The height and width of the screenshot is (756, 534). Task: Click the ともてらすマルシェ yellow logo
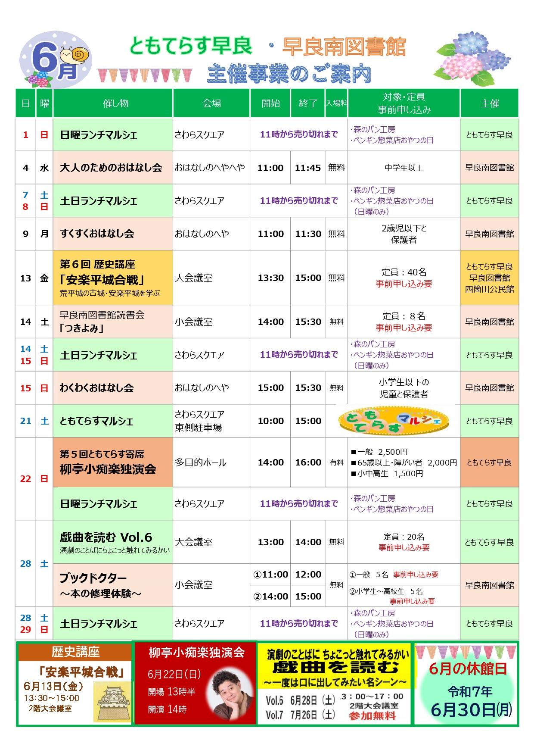tap(394, 421)
